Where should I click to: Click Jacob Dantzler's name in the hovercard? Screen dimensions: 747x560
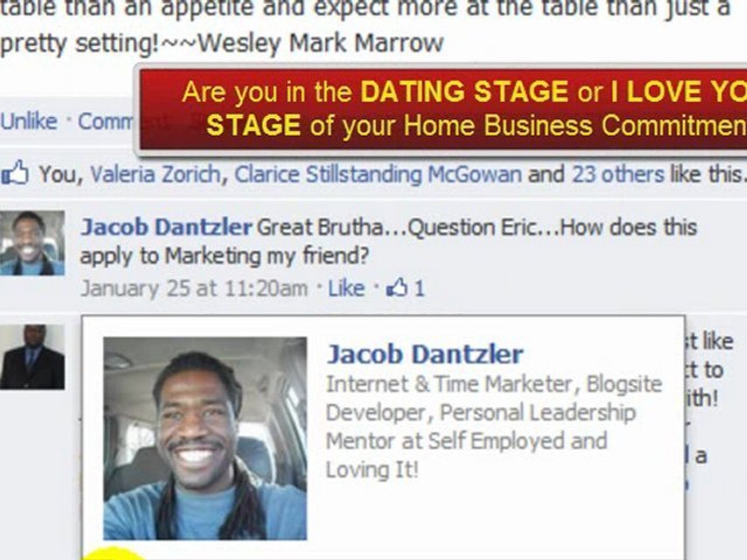425,355
